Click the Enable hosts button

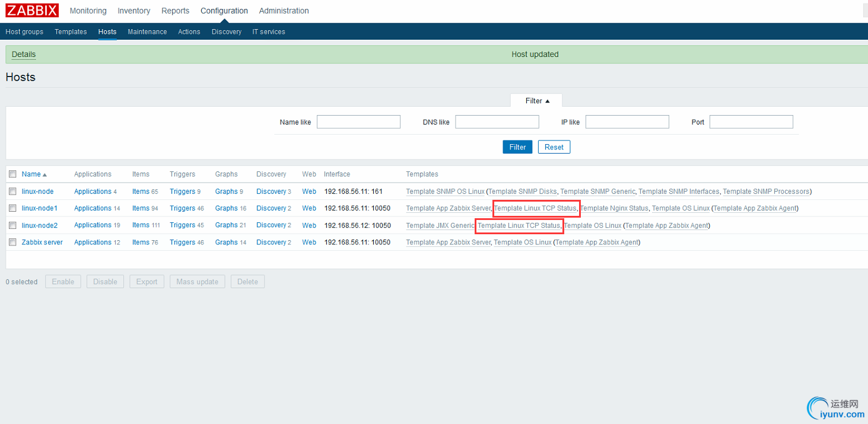[x=63, y=282]
